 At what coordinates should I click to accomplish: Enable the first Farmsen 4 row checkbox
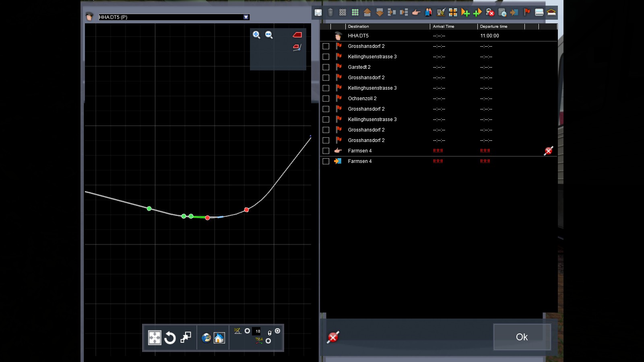click(x=326, y=151)
